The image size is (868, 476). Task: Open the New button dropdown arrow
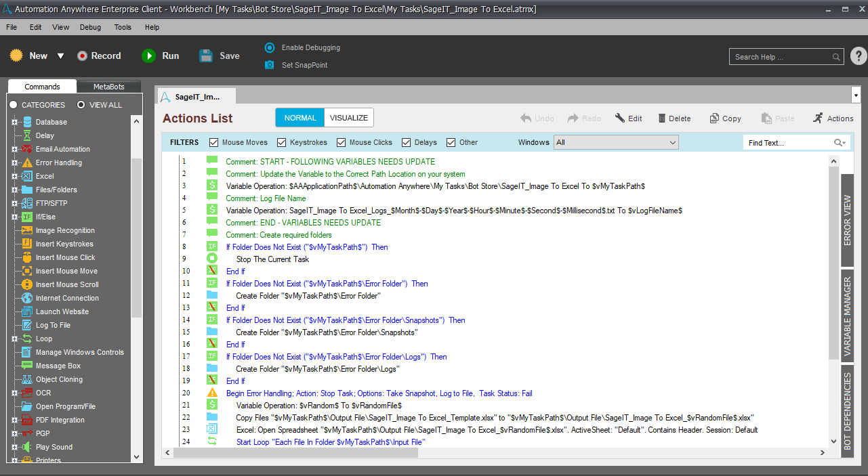pyautogui.click(x=60, y=56)
